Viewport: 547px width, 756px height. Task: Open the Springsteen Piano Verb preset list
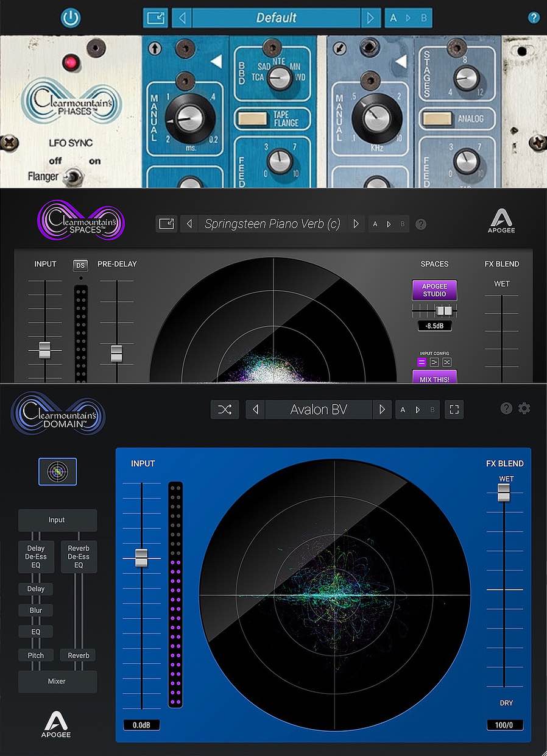[272, 224]
